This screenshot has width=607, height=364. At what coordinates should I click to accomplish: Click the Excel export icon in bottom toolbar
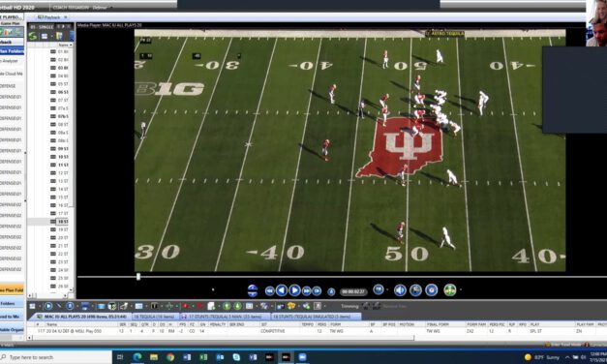(318, 306)
